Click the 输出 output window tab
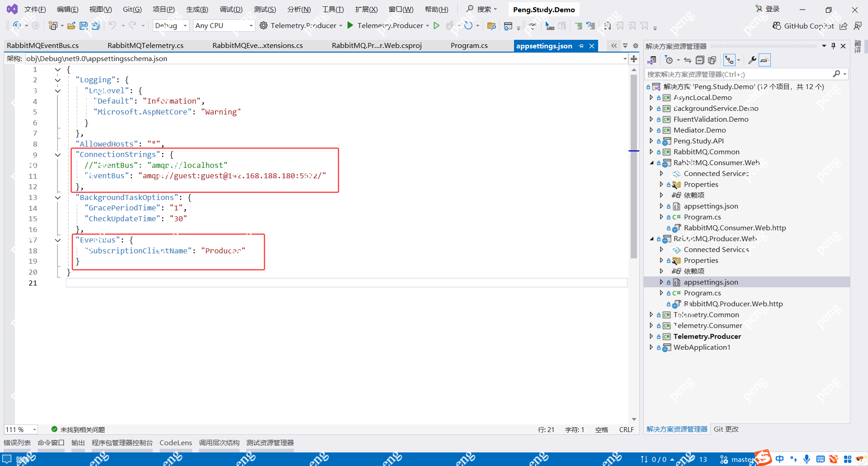 (x=78, y=443)
